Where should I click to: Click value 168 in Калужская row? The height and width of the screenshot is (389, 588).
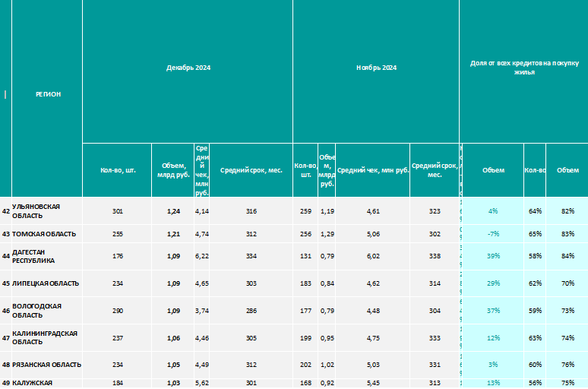pyautogui.click(x=305, y=384)
